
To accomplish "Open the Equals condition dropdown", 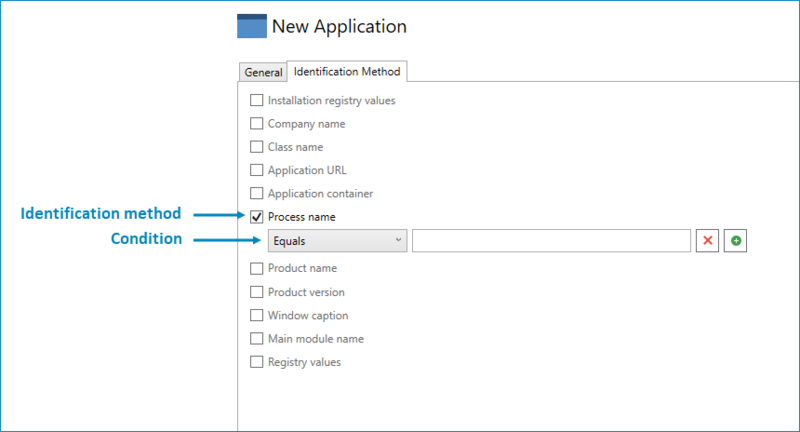I will click(337, 241).
